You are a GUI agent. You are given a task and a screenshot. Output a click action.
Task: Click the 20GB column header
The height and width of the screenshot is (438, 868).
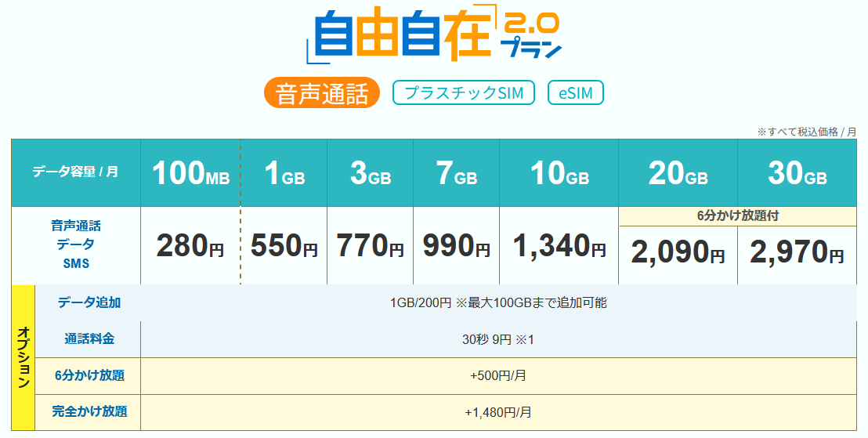coord(678,172)
